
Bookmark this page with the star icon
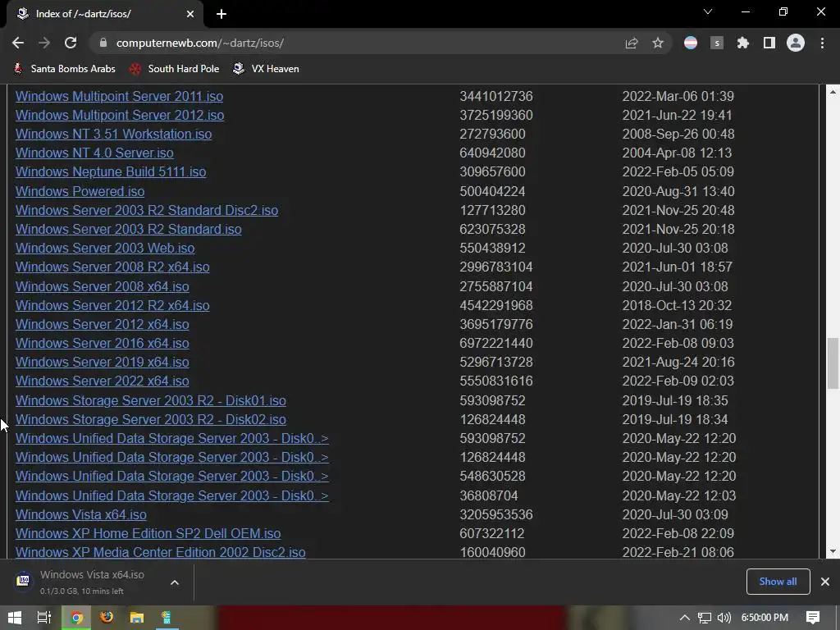click(x=658, y=43)
